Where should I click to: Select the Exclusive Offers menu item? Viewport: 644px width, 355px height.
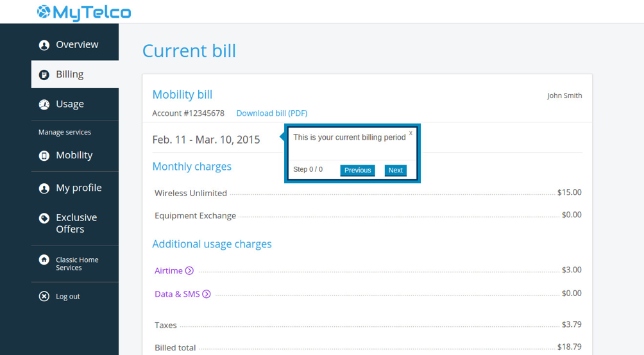[76, 224]
